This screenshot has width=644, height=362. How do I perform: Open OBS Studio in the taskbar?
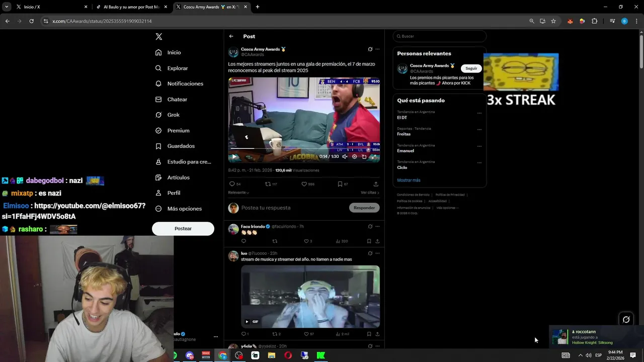[x=239, y=355]
